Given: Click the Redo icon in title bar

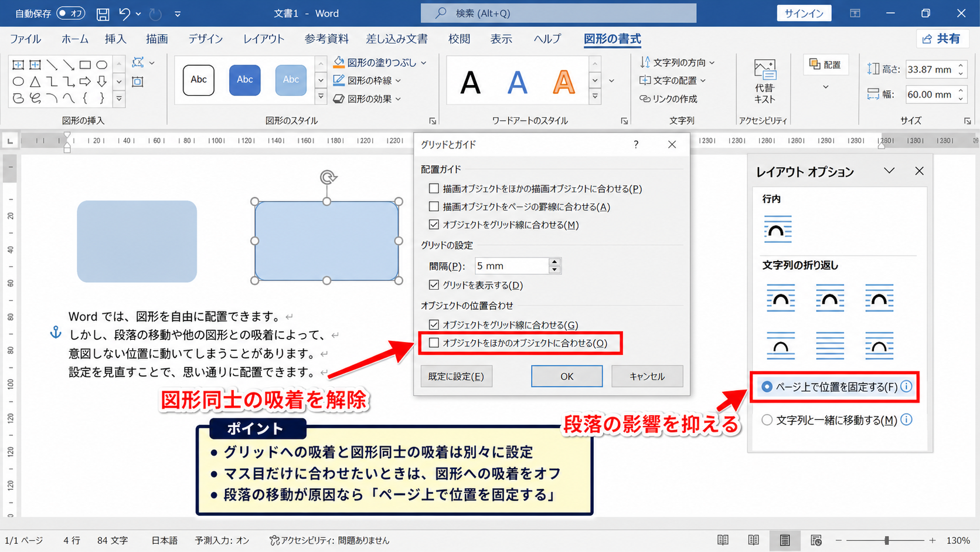Looking at the screenshot, I should tap(155, 13).
